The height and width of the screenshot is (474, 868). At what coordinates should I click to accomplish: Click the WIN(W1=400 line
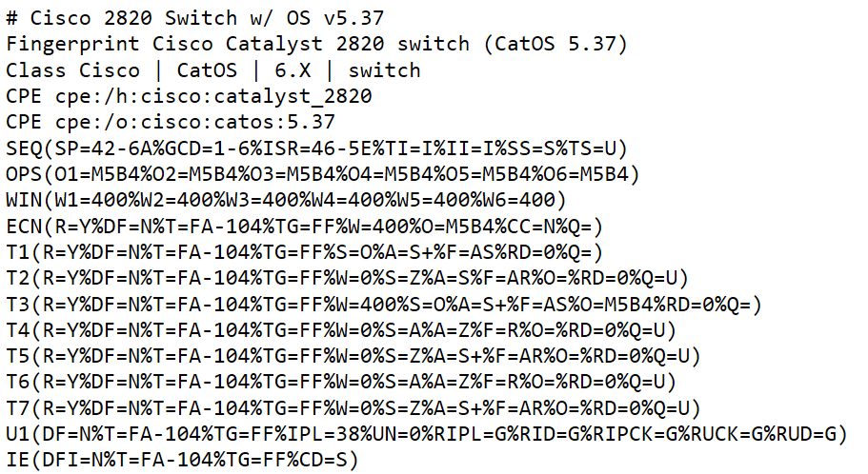click(286, 200)
